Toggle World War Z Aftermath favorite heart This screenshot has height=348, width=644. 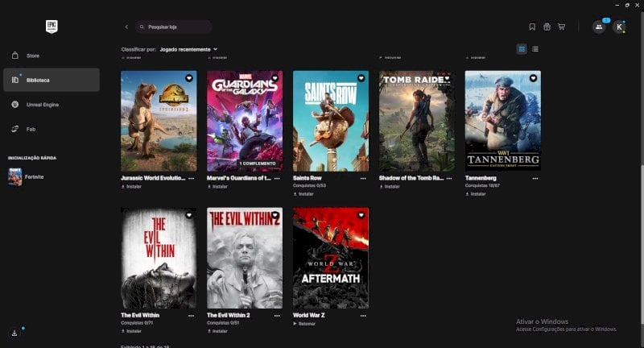361,215
